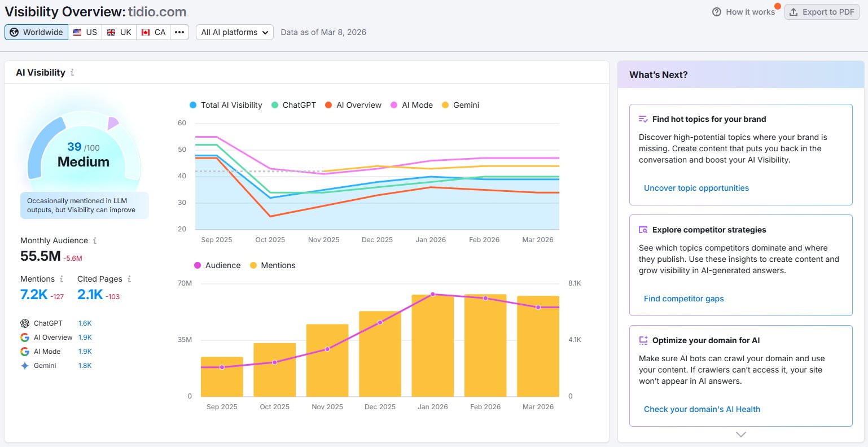Click the 2.1K Cited Pages figure
The height and width of the screenshot is (447, 868).
(90, 295)
